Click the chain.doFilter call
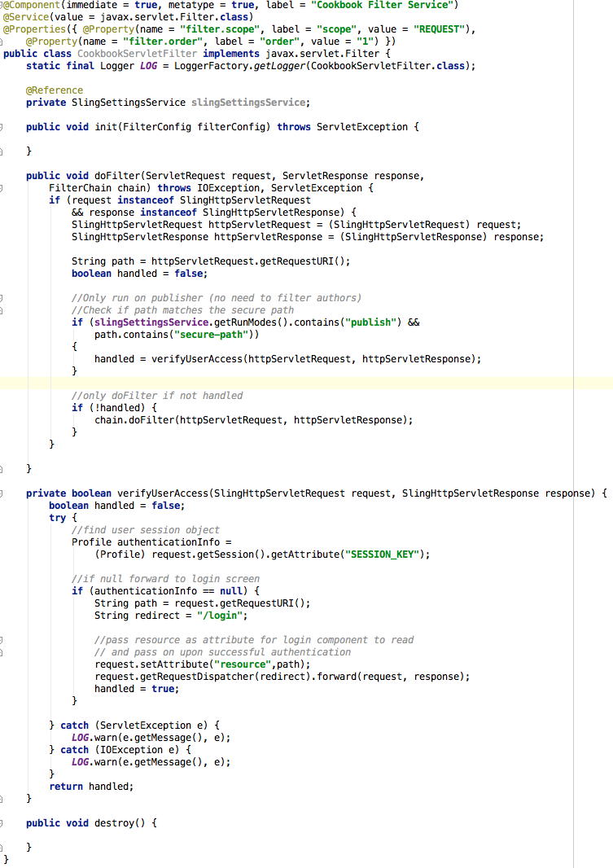Image resolution: width=613 pixels, height=868 pixels. [253, 419]
